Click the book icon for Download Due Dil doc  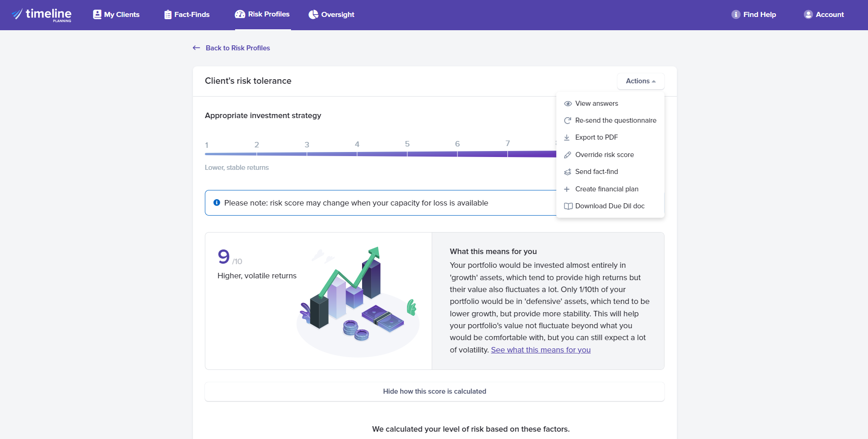tap(568, 206)
